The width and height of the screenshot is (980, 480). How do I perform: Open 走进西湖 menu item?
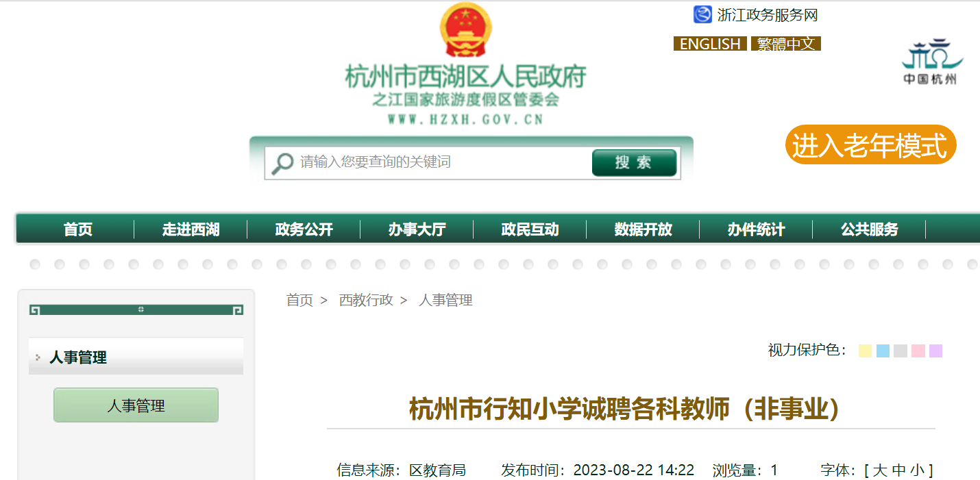point(191,229)
